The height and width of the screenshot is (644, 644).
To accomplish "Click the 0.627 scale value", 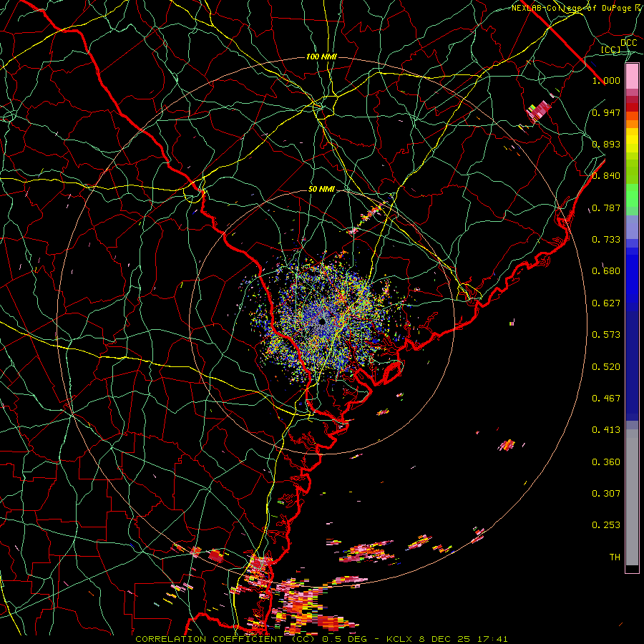I will (606, 303).
